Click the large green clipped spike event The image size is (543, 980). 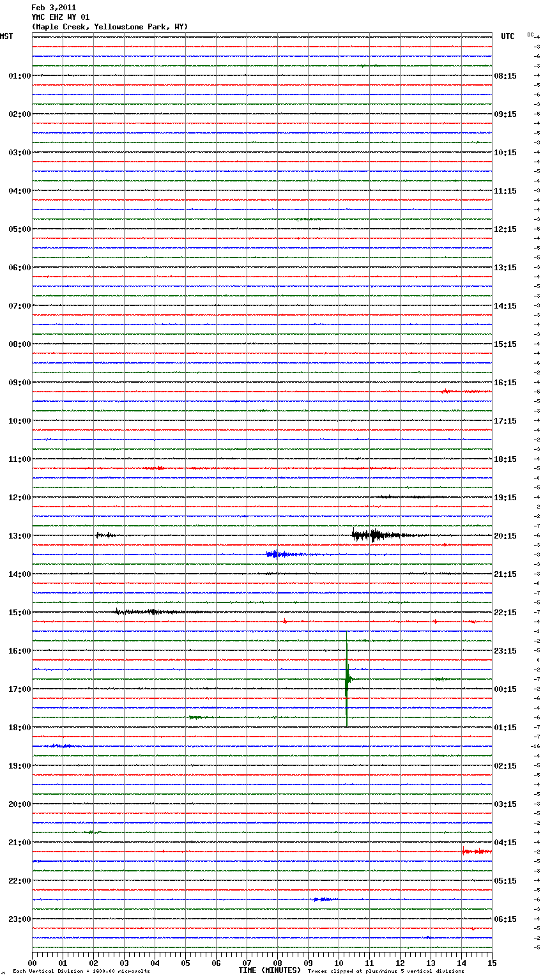[x=347, y=679]
